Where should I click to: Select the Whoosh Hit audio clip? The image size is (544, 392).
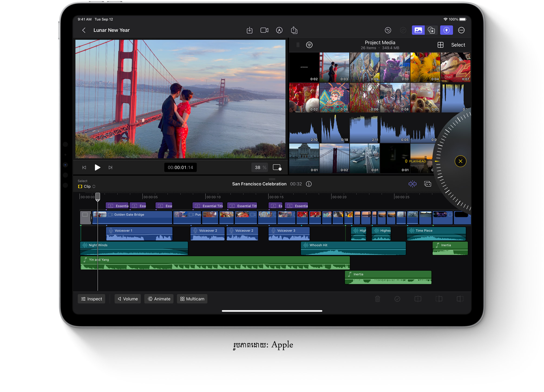pos(353,248)
